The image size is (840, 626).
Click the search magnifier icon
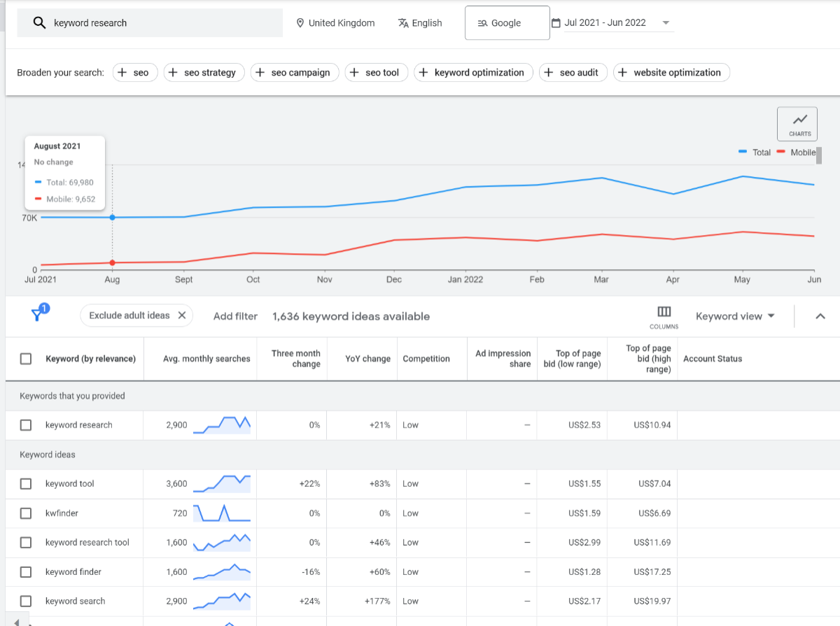coord(40,23)
